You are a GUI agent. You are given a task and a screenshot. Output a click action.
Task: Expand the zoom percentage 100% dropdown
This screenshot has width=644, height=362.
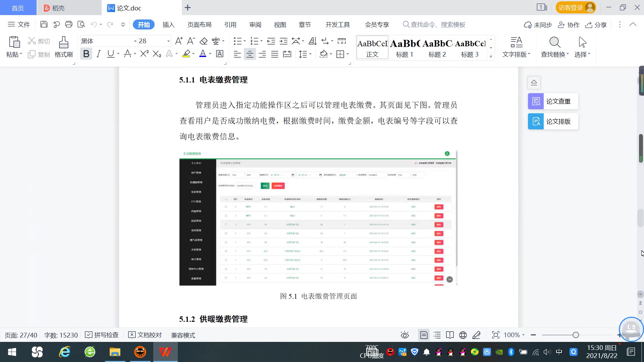click(523, 335)
